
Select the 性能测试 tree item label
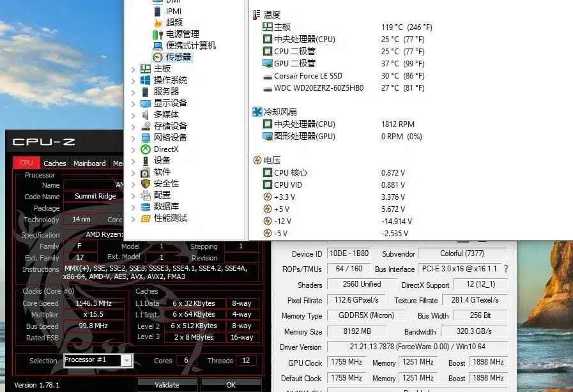171,218
